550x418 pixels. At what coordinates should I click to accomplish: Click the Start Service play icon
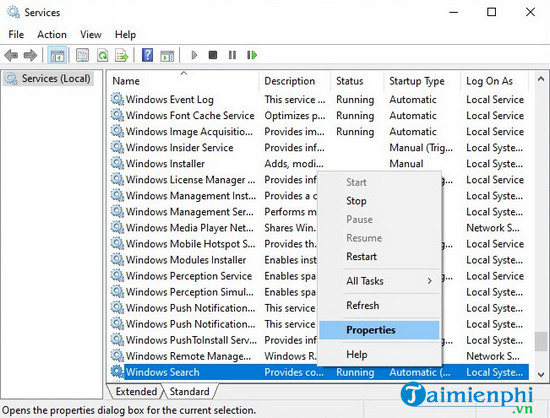(194, 55)
